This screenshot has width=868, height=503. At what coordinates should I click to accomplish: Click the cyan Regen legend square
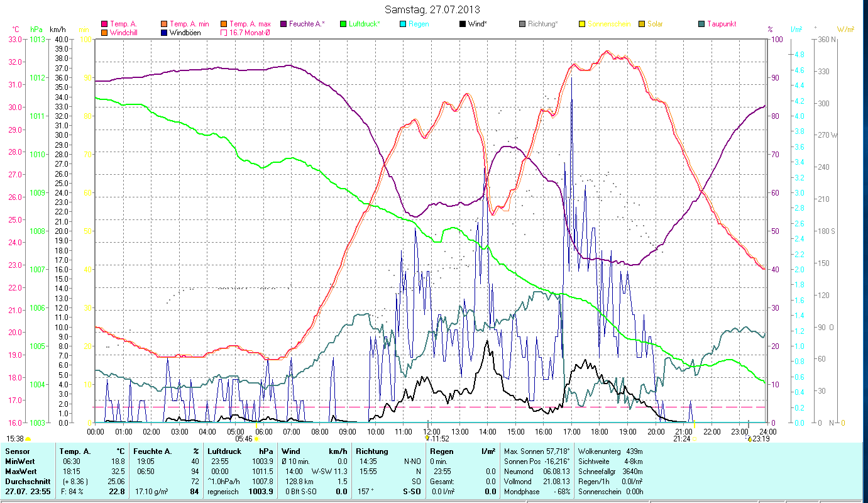(402, 24)
